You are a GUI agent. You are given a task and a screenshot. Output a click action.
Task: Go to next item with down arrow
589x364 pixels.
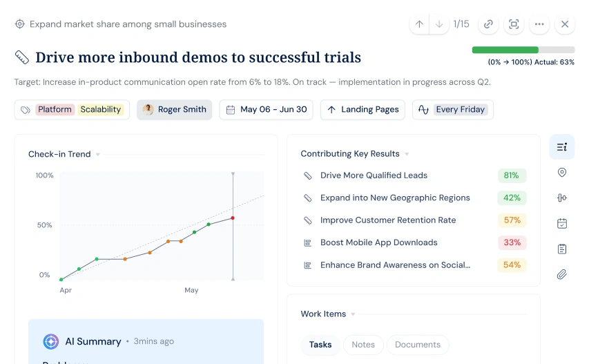[x=438, y=24]
